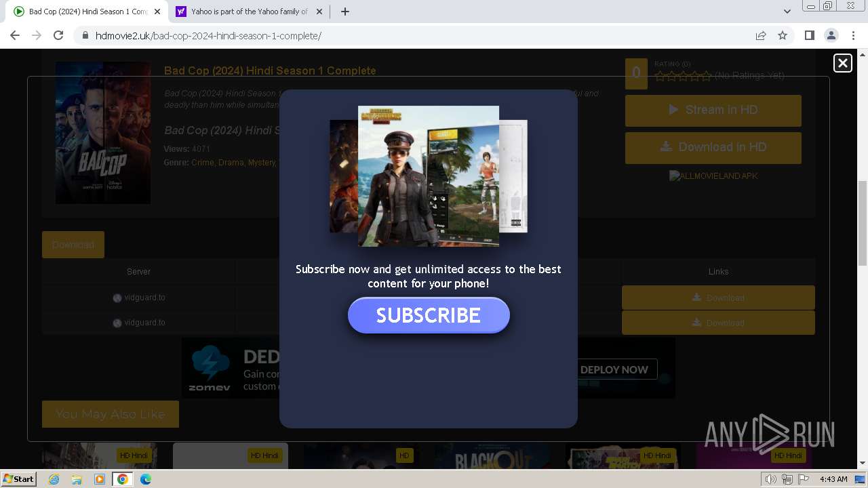Click the Links column header

[718, 271]
